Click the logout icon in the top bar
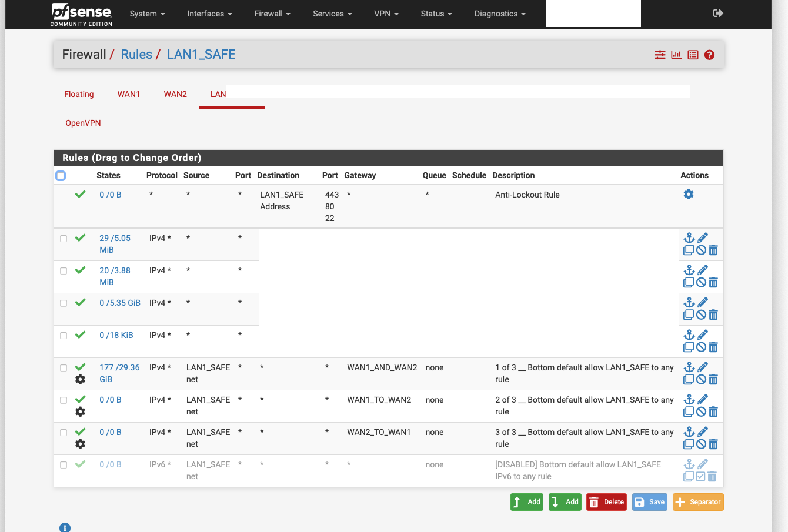This screenshot has height=532, width=788. click(717, 13)
